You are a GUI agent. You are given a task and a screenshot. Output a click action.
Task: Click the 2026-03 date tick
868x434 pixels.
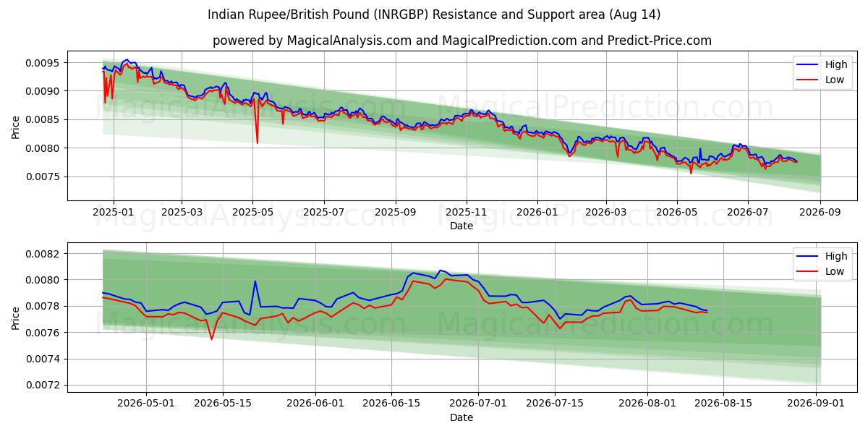(606, 212)
